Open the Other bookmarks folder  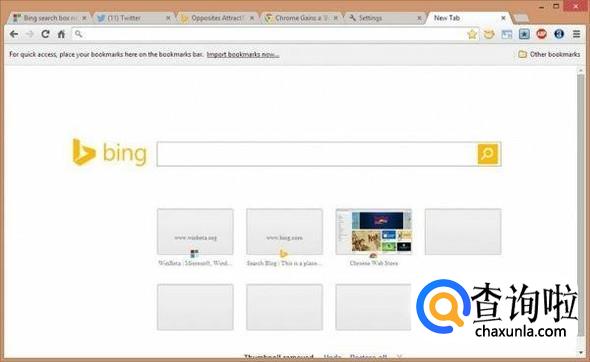pos(549,55)
